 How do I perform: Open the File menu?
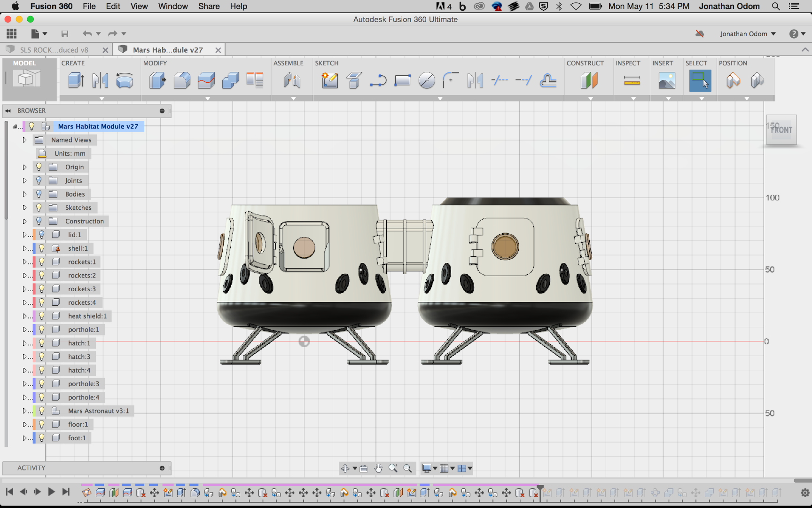pyautogui.click(x=89, y=6)
